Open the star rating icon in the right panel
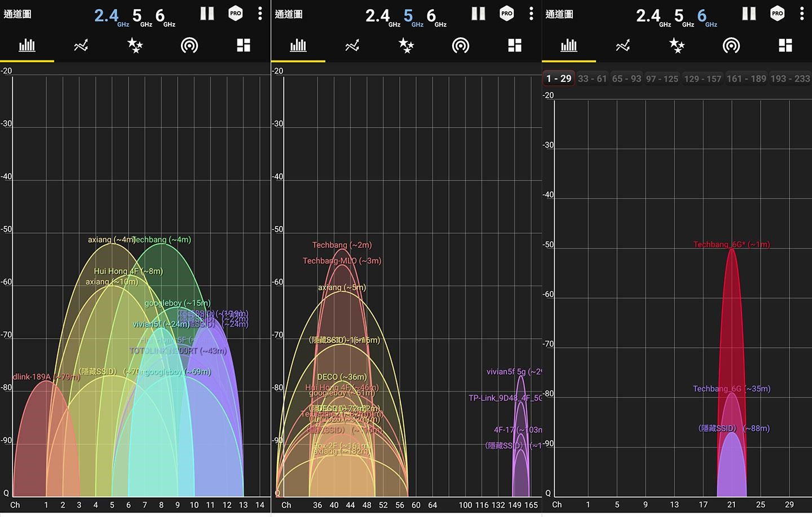This screenshot has height=517, width=812. tap(677, 46)
